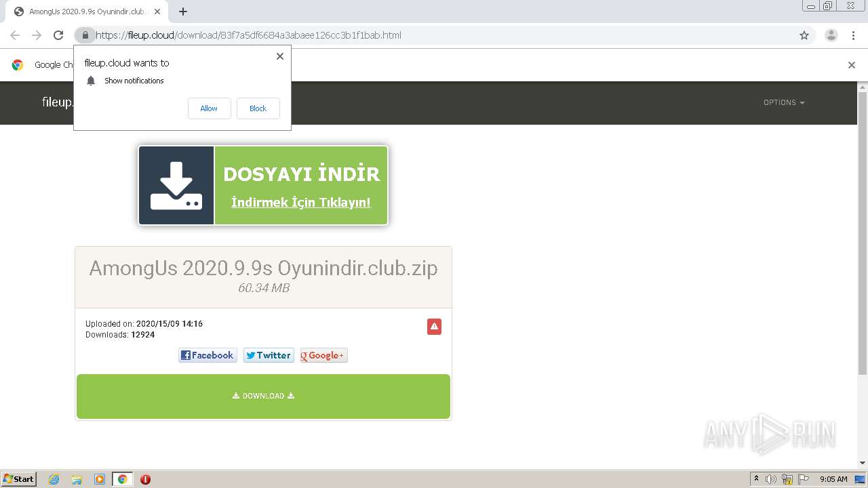868x488 pixels.
Task: Click the network tray icon
Action: tap(787, 479)
